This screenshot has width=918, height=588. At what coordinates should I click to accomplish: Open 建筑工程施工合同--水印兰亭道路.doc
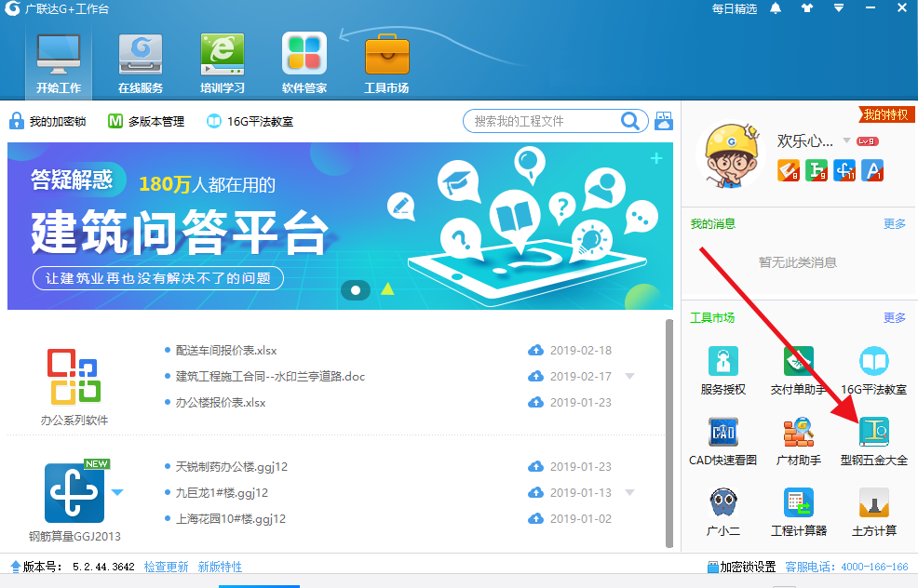click(271, 376)
